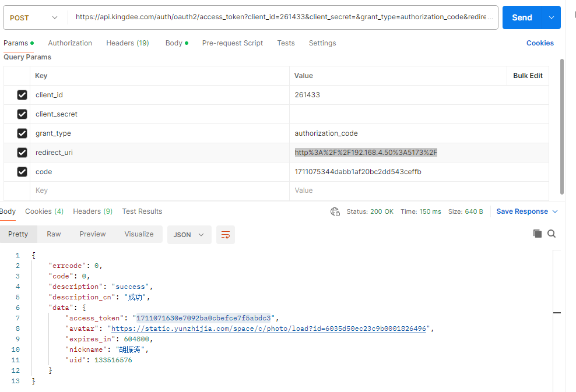576x392 pixels.
Task: Switch to the Authorization tab
Action: coord(70,43)
